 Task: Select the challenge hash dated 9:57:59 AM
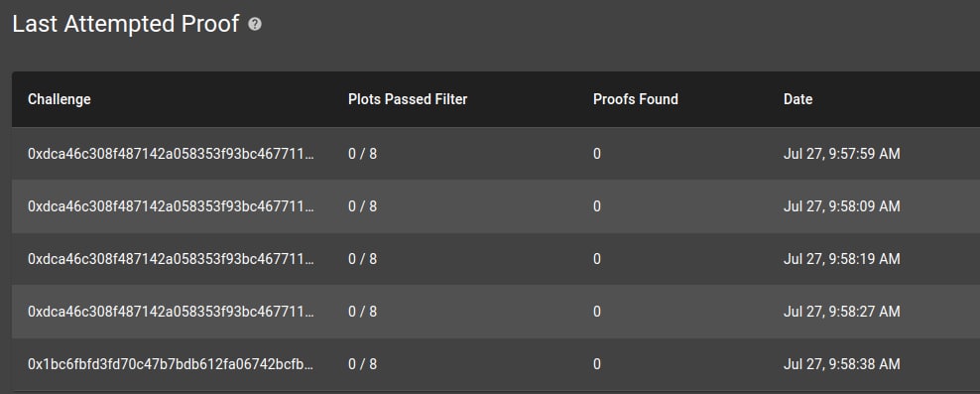click(171, 154)
